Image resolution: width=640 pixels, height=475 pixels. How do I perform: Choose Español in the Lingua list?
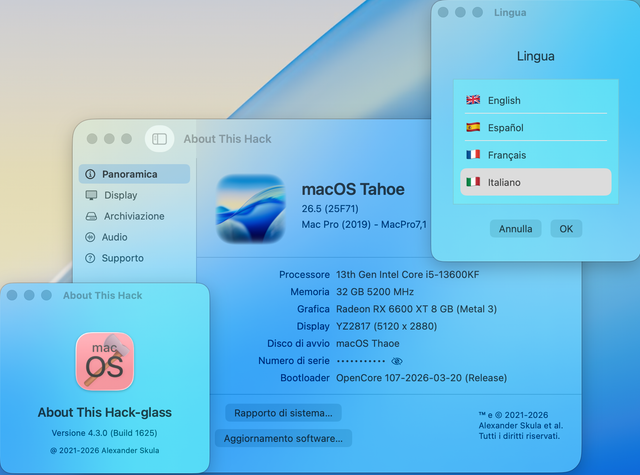coord(536,128)
